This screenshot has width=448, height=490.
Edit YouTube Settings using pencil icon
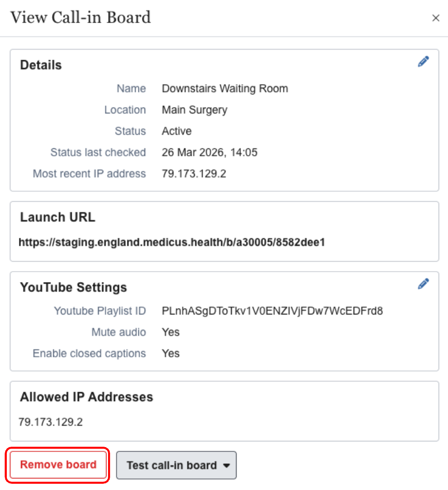423,284
